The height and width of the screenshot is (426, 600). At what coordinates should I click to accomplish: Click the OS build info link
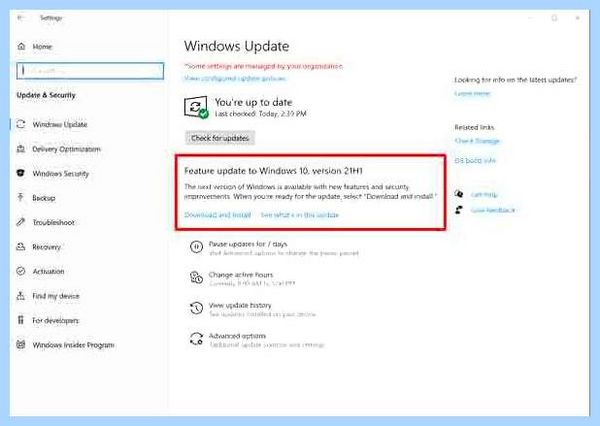point(475,160)
